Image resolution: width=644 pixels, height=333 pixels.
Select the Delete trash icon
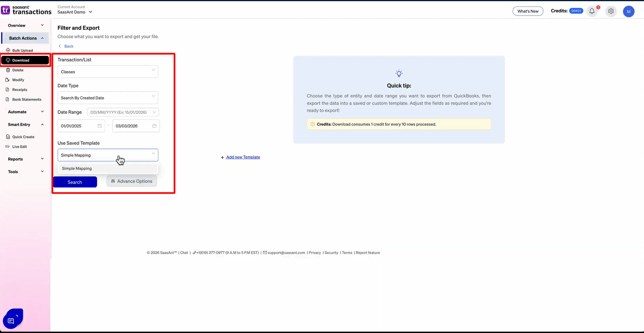click(x=8, y=70)
